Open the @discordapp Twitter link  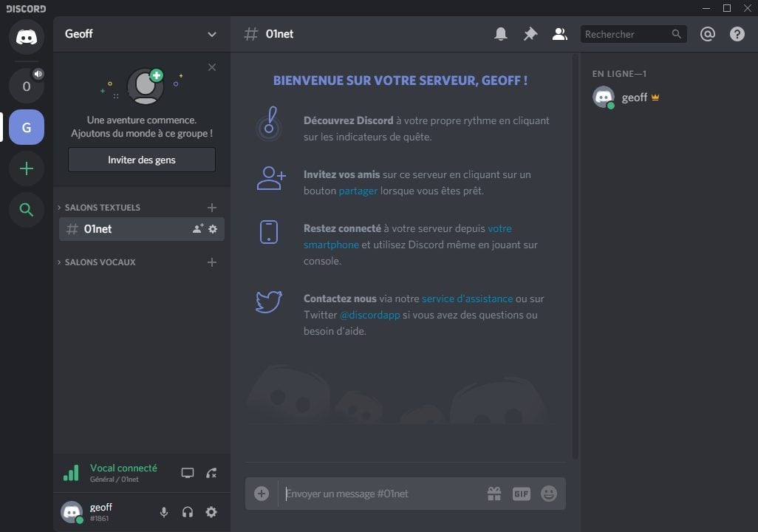[x=370, y=316]
